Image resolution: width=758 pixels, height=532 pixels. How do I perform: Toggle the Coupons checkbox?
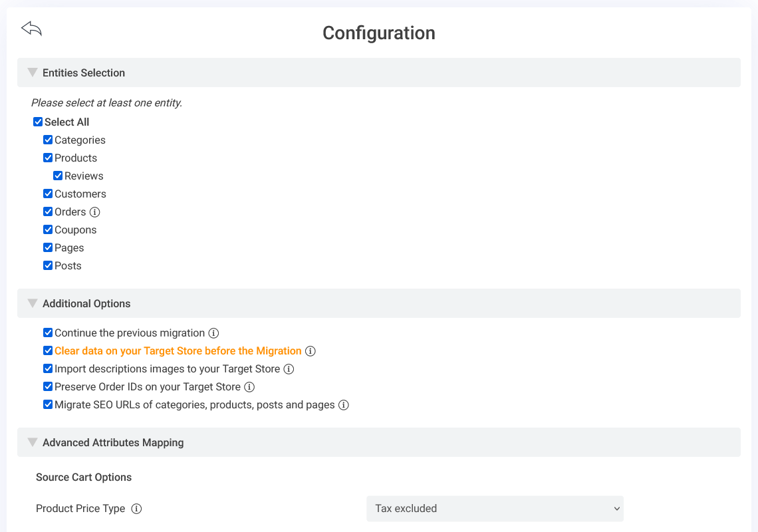click(x=48, y=229)
